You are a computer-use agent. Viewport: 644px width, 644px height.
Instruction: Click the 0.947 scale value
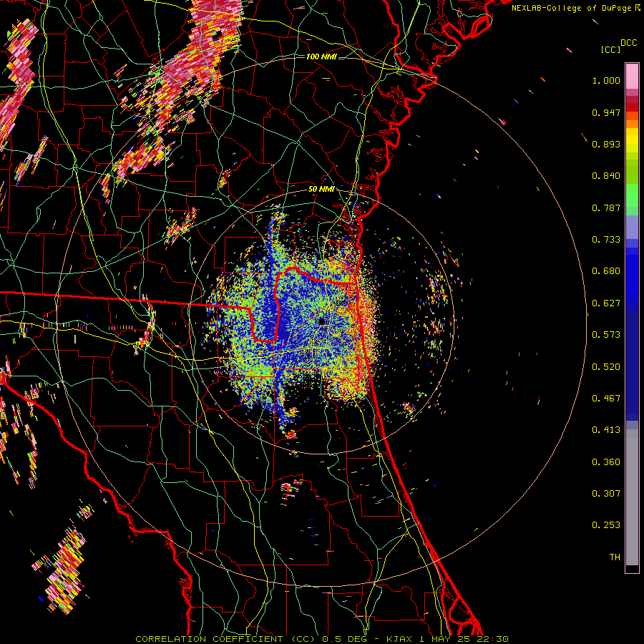pyautogui.click(x=606, y=112)
